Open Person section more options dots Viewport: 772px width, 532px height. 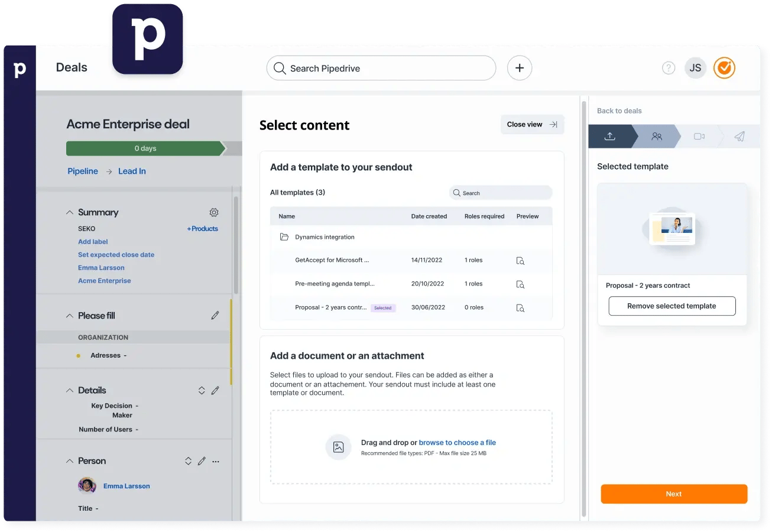(216, 461)
